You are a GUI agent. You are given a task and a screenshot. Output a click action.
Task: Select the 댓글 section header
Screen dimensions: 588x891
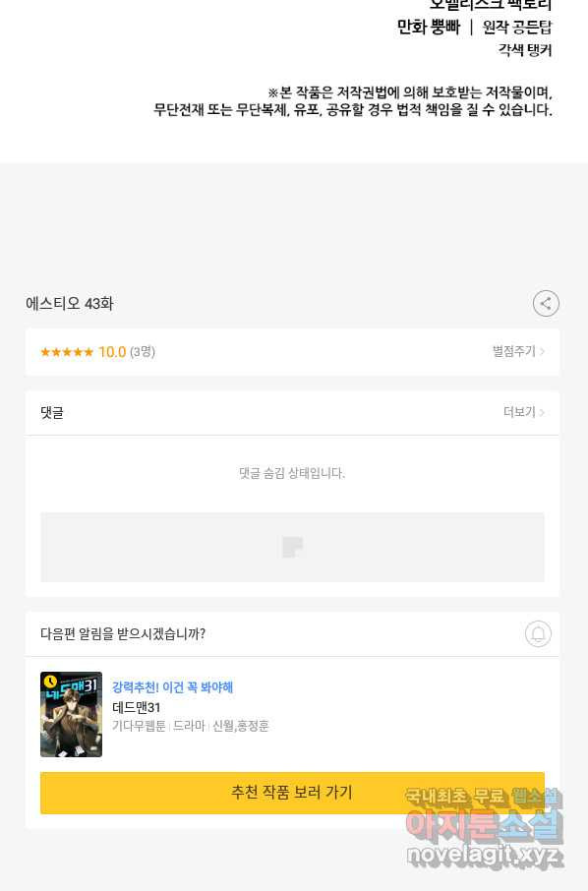click(x=52, y=412)
